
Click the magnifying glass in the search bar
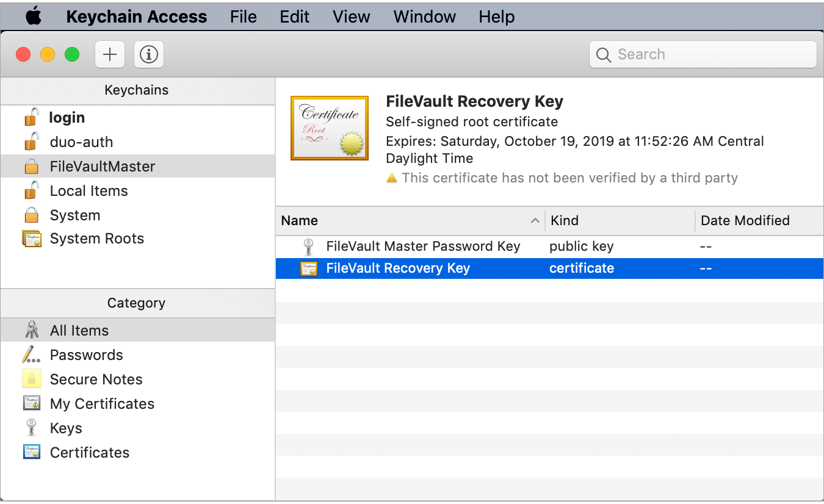(x=604, y=54)
